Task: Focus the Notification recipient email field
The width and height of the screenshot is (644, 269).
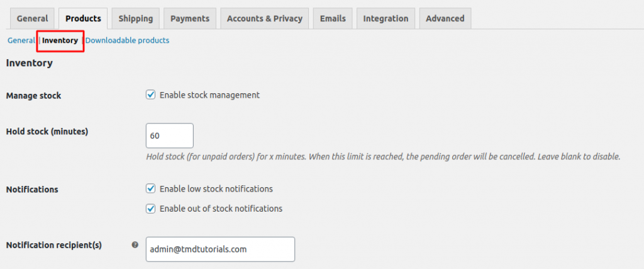Action: pos(220,249)
